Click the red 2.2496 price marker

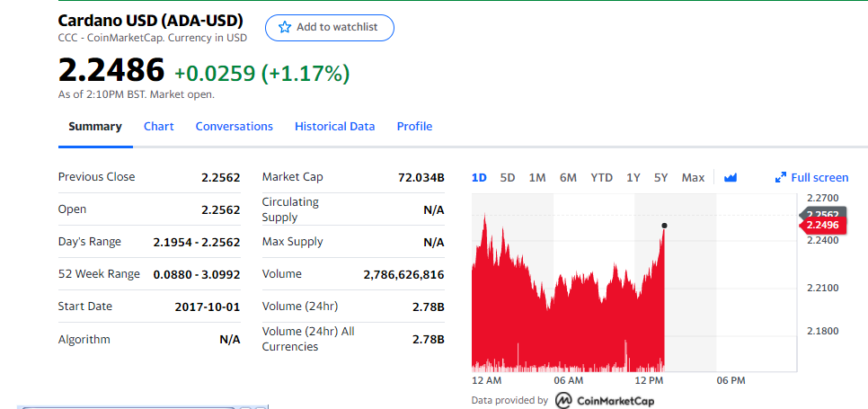[822, 226]
